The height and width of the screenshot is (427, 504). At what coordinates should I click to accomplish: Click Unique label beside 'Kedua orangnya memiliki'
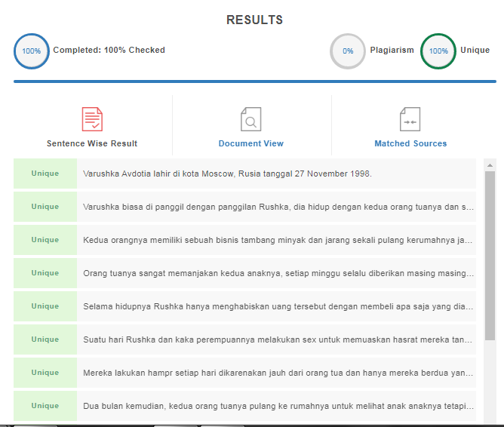(x=45, y=240)
